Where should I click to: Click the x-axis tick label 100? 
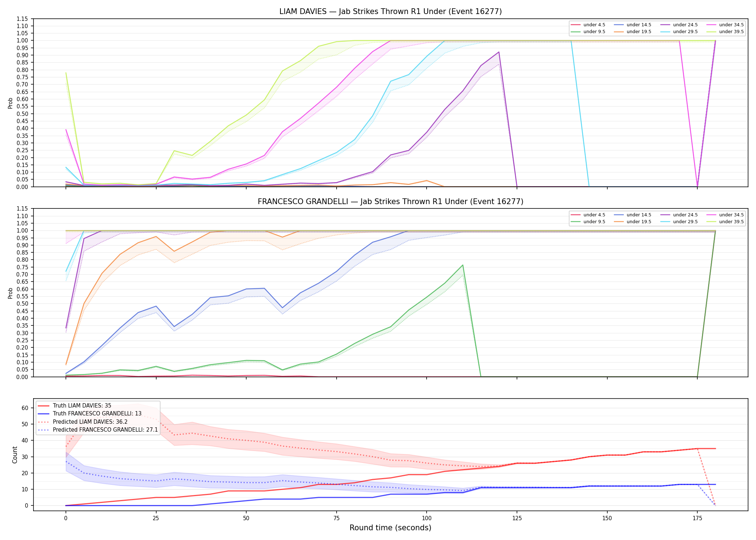pyautogui.click(x=427, y=518)
